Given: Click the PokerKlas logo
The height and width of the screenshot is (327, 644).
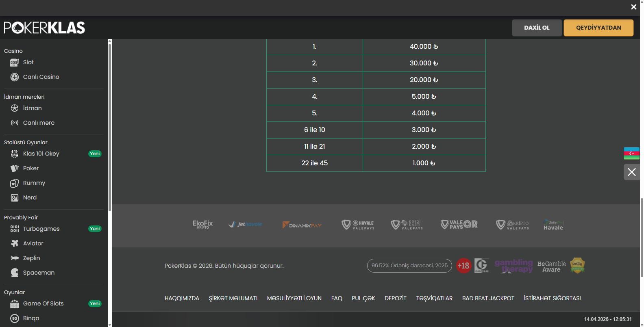Looking at the screenshot, I should coord(44,28).
